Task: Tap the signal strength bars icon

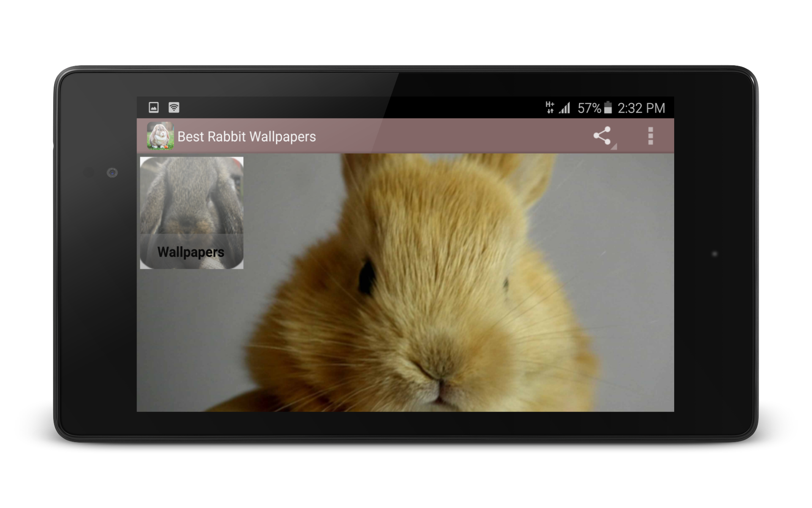Action: [x=565, y=108]
